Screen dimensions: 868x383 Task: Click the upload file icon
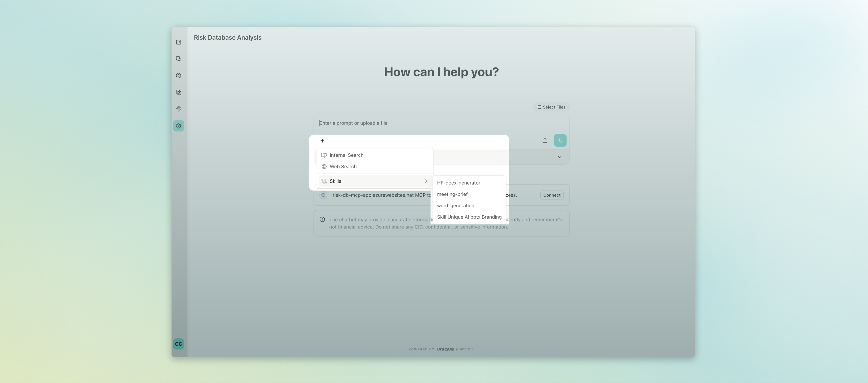click(x=545, y=140)
